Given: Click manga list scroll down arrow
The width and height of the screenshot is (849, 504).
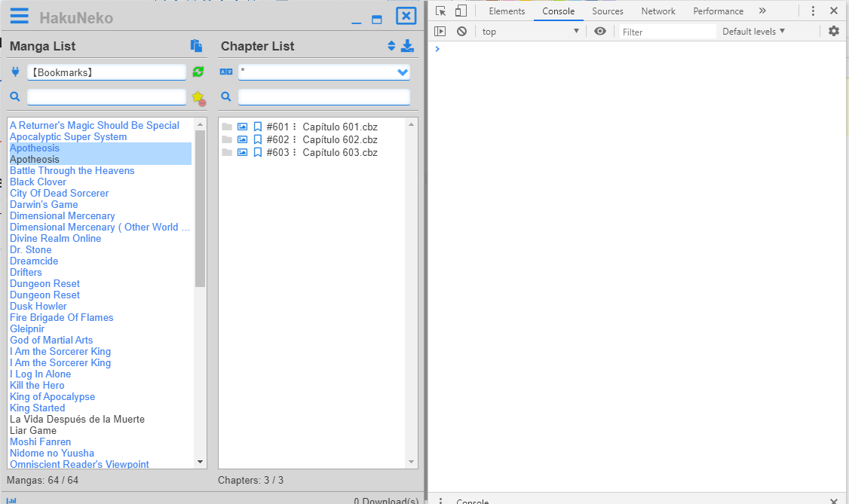Looking at the screenshot, I should pyautogui.click(x=201, y=462).
